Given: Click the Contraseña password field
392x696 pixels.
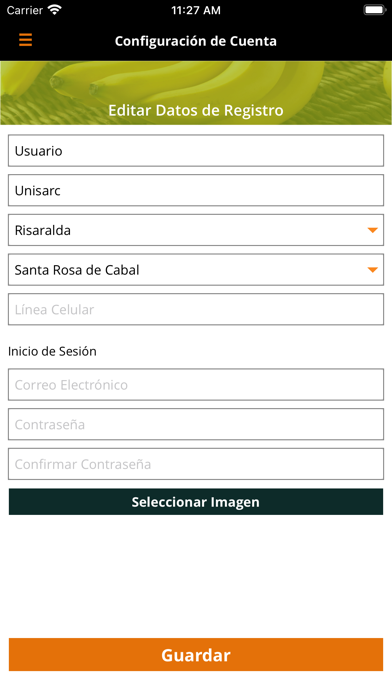Looking at the screenshot, I should (196, 424).
